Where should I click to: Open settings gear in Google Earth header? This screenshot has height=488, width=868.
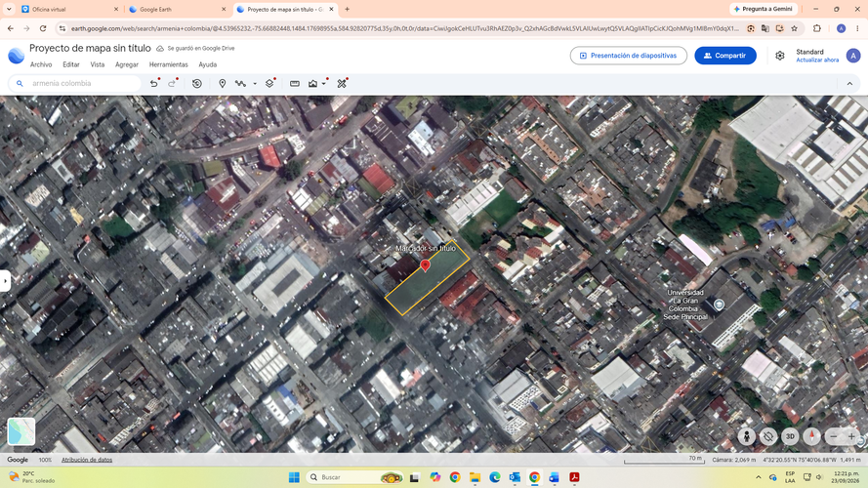coord(779,56)
